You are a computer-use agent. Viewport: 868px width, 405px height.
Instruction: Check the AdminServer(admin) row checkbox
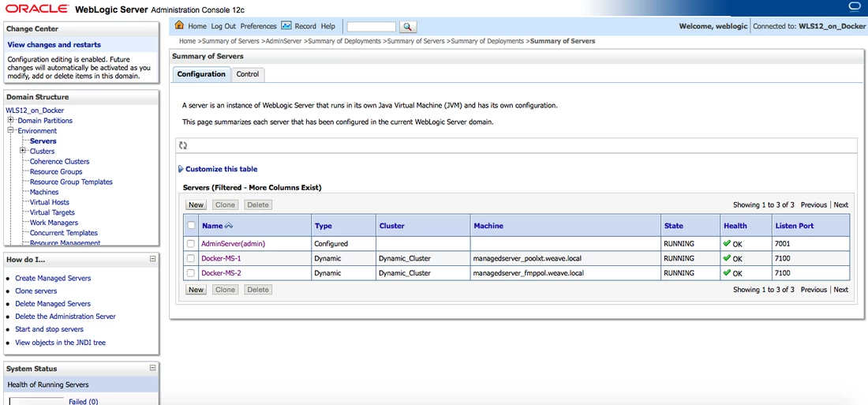(x=191, y=244)
